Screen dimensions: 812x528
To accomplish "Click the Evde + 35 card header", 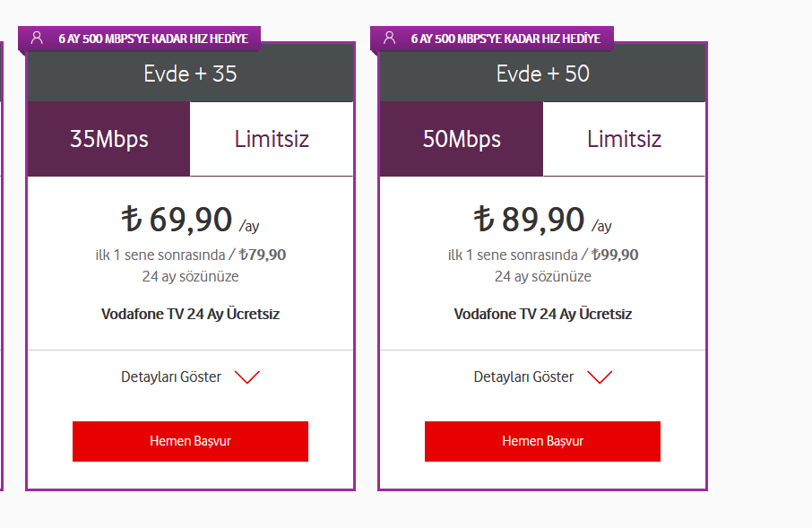I will (x=190, y=74).
